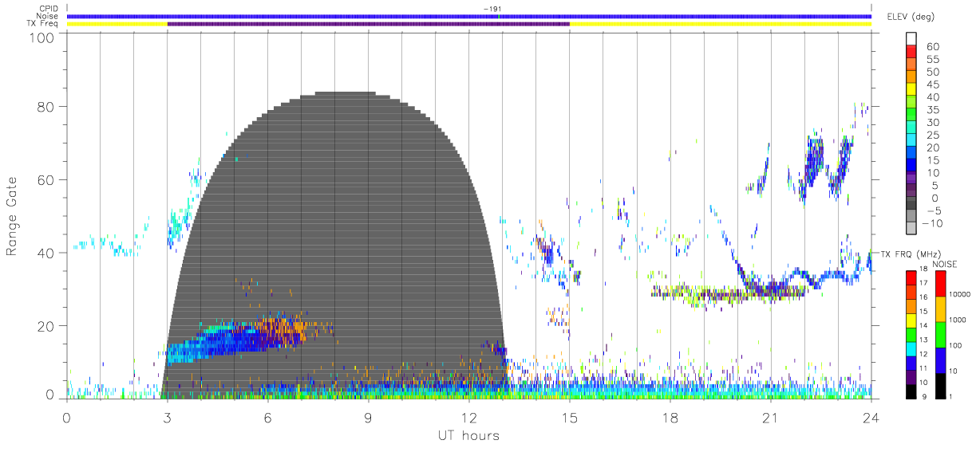Click the Noise row label
The width and height of the screenshot is (980, 452).
point(48,16)
